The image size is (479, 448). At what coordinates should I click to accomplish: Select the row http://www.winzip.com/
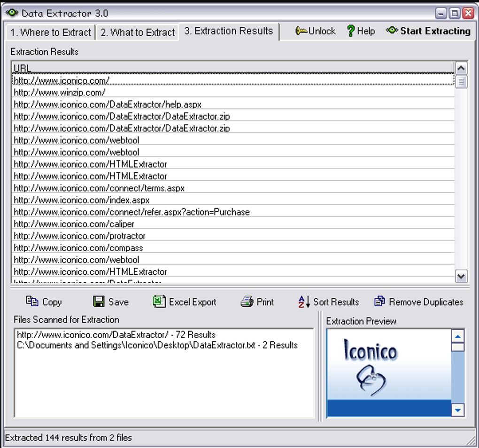pos(233,92)
